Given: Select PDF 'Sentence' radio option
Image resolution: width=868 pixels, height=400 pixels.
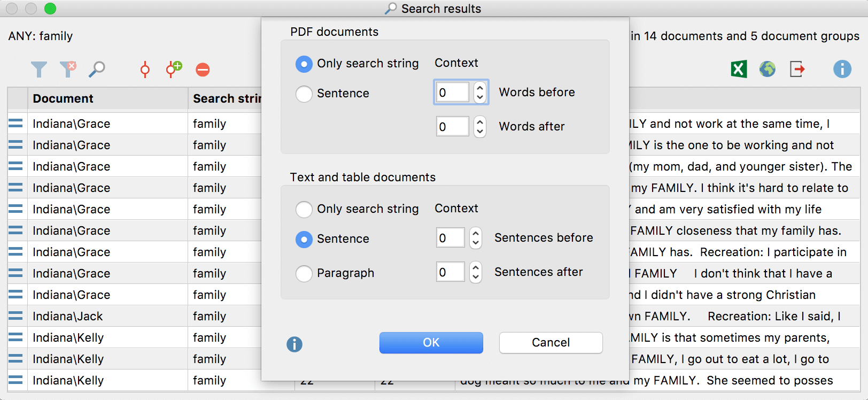Looking at the screenshot, I should [304, 94].
